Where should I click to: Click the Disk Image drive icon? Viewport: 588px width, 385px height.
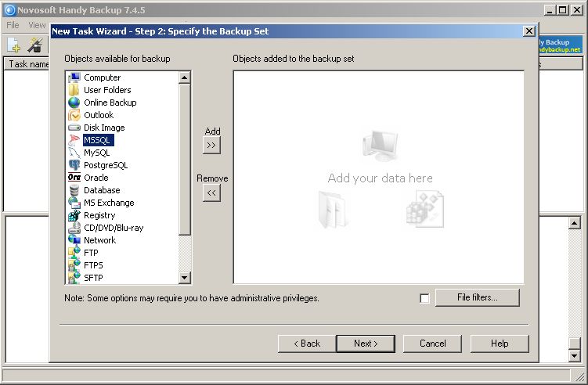point(74,128)
